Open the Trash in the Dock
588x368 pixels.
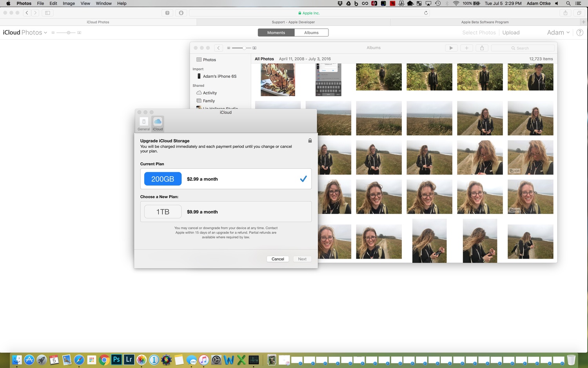571,359
